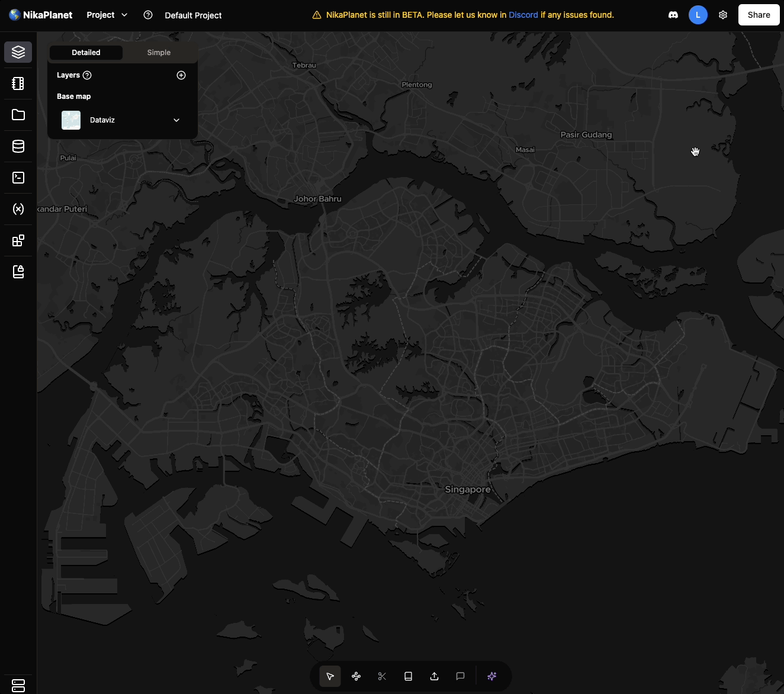Open the settings gear icon
This screenshot has width=784, height=694.
723,15
